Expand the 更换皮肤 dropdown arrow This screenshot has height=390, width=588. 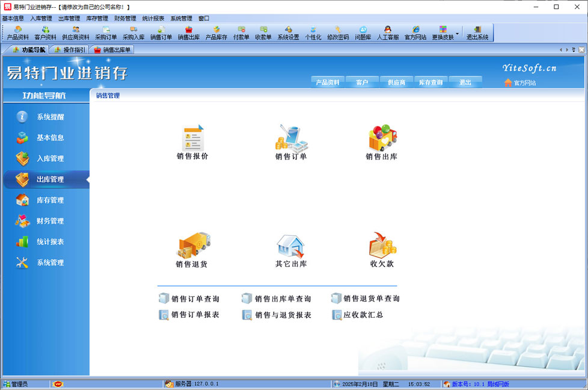pos(458,33)
